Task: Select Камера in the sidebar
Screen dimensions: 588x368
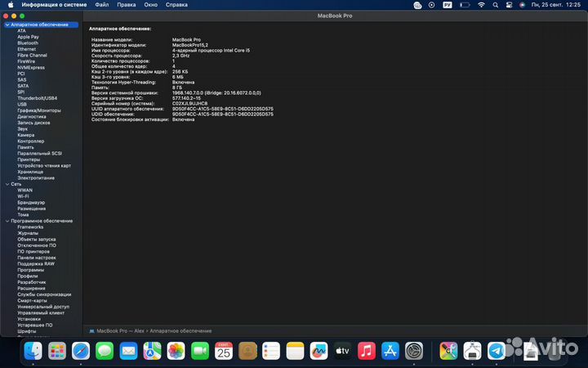Action: pyautogui.click(x=25, y=135)
